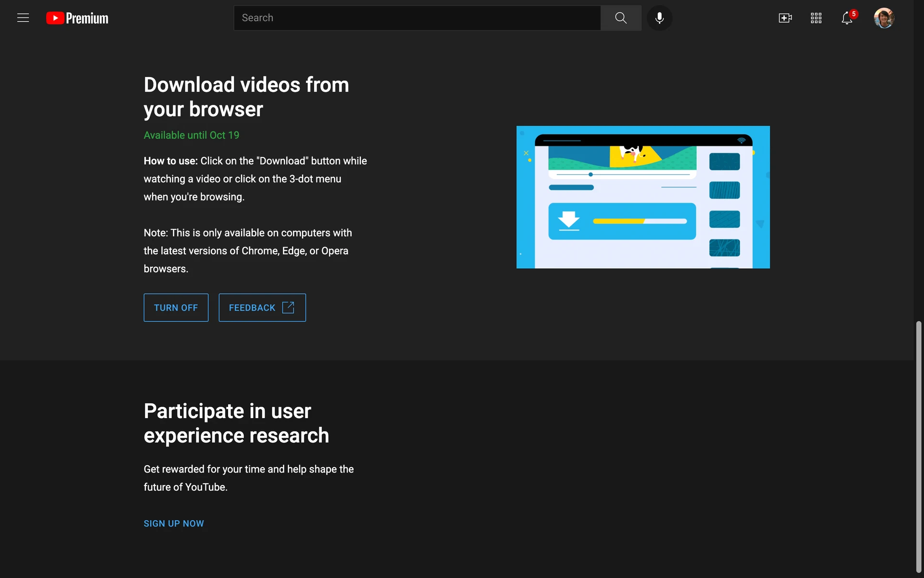This screenshot has height=578, width=924.
Task: Focus the Search input field
Action: click(x=417, y=18)
